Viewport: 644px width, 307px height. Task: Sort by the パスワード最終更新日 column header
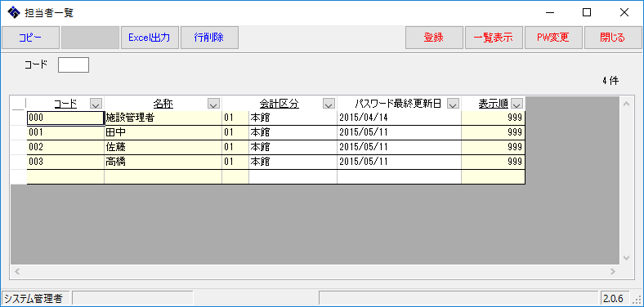[x=398, y=104]
